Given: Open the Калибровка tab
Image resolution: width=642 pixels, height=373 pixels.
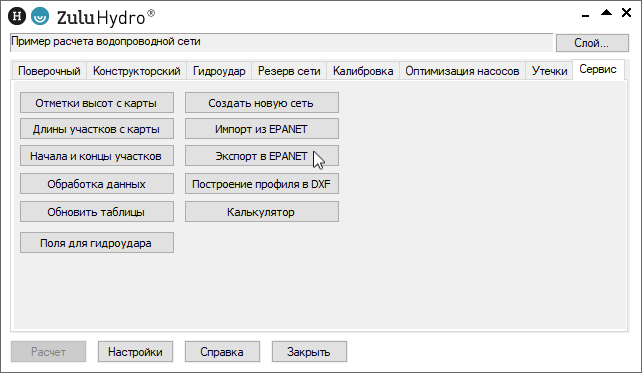Looking at the screenshot, I should [363, 71].
